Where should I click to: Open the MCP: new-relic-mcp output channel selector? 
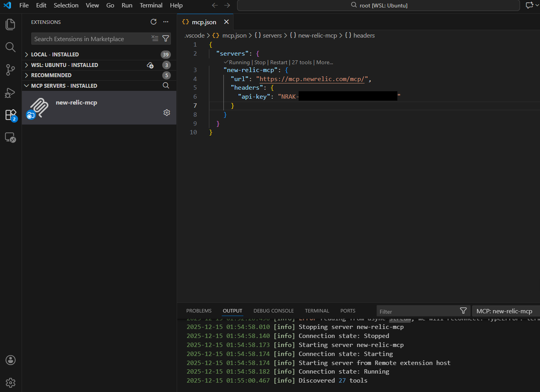pyautogui.click(x=506, y=311)
